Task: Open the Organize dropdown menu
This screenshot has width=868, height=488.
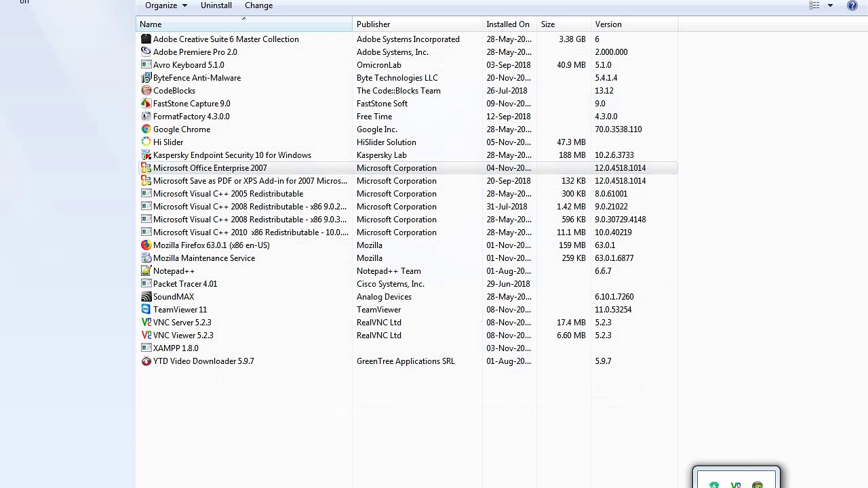Action: [166, 5]
